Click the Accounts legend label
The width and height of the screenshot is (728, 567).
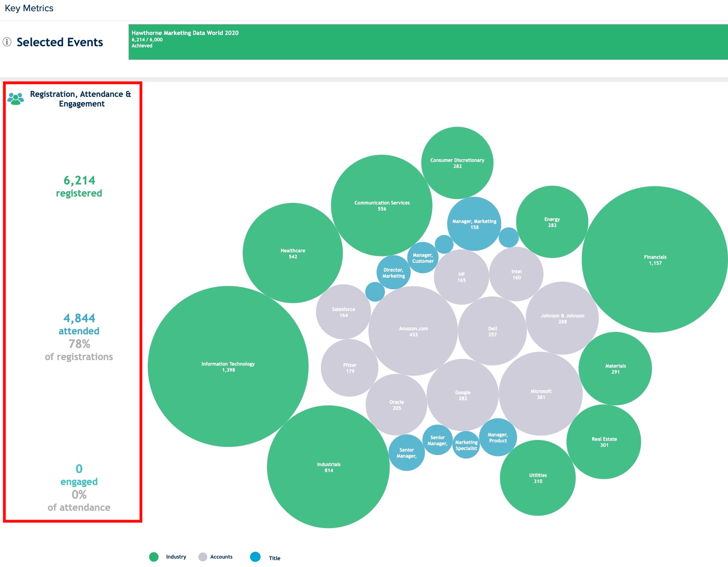click(221, 557)
